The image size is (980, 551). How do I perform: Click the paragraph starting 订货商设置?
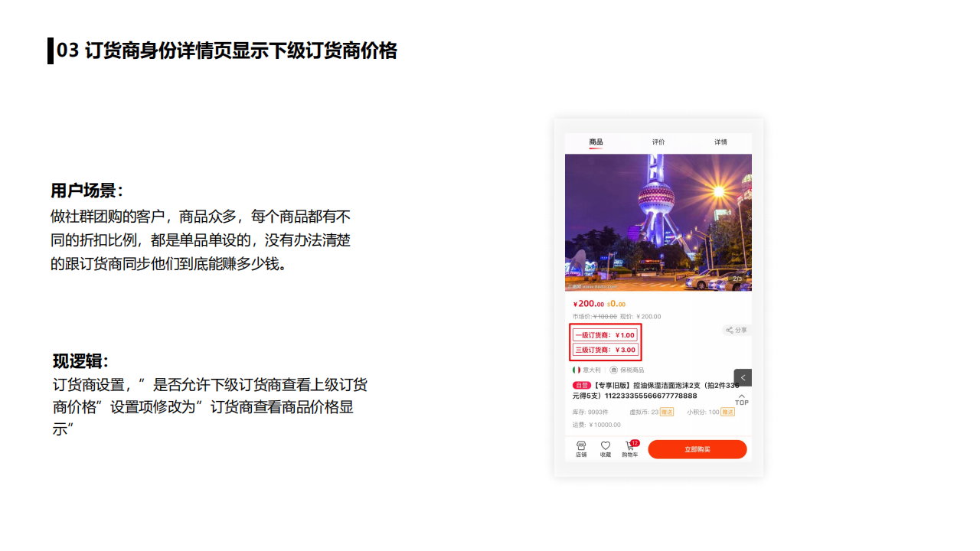coord(210,406)
